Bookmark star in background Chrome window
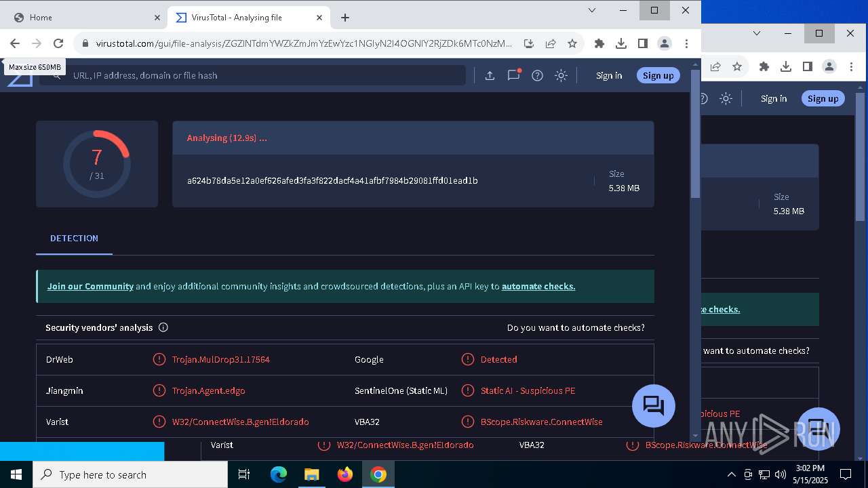 tap(737, 66)
